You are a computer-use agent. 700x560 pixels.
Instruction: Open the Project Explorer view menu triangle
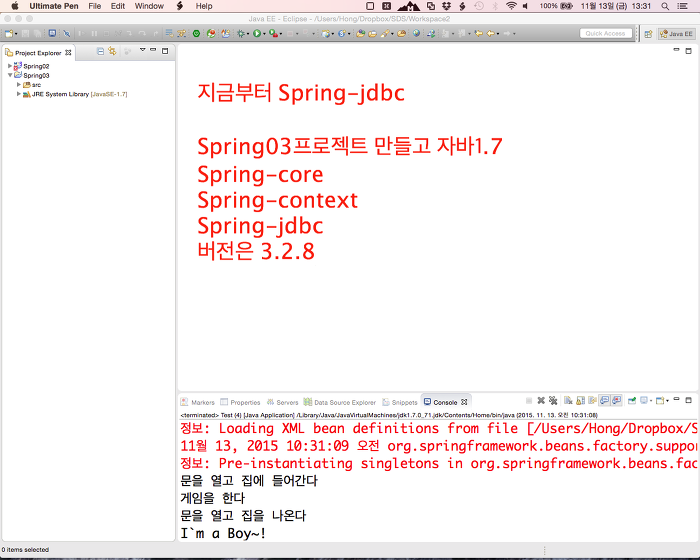(x=142, y=50)
